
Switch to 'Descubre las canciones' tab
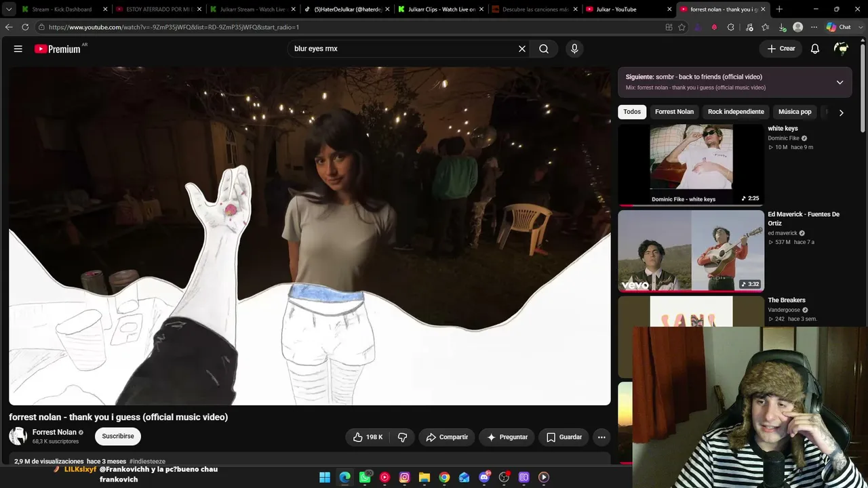[x=534, y=9]
